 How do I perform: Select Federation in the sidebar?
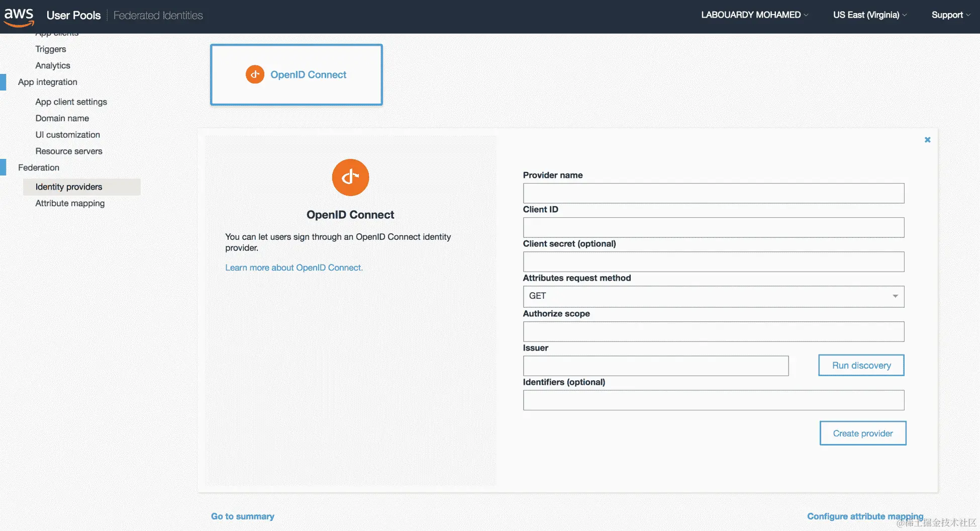click(39, 168)
